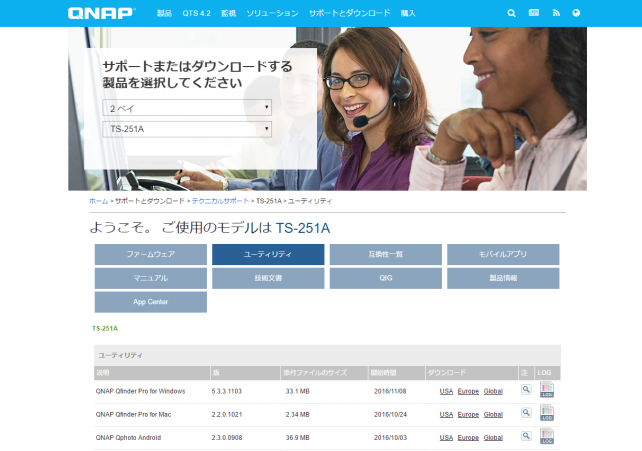This screenshot has width=642, height=451.
Task: Click version 2.2.0.1021 cell
Action: (x=227, y=415)
